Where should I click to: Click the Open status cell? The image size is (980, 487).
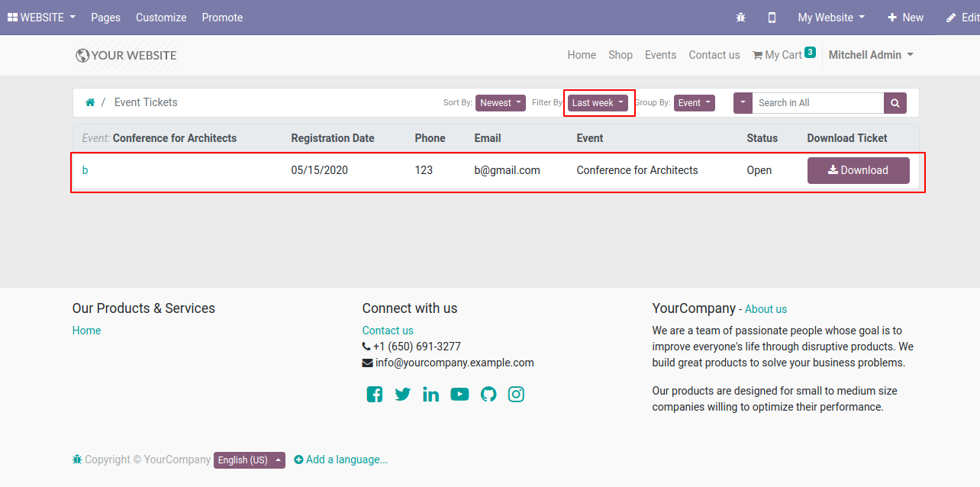759,170
